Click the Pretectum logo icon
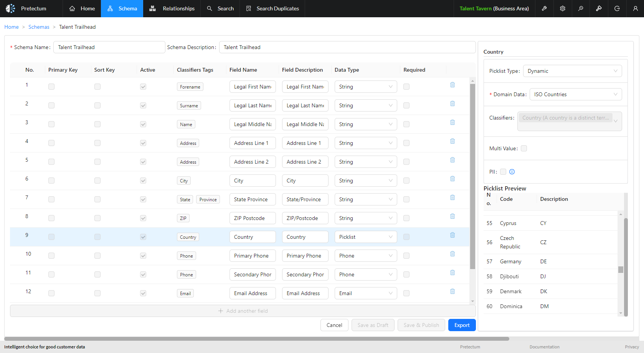Image resolution: width=644 pixels, height=353 pixels. click(10, 8)
